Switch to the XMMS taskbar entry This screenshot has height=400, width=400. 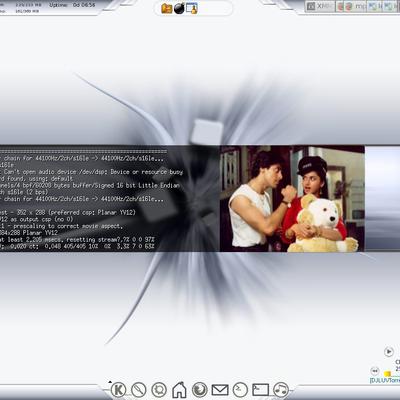[320, 6]
